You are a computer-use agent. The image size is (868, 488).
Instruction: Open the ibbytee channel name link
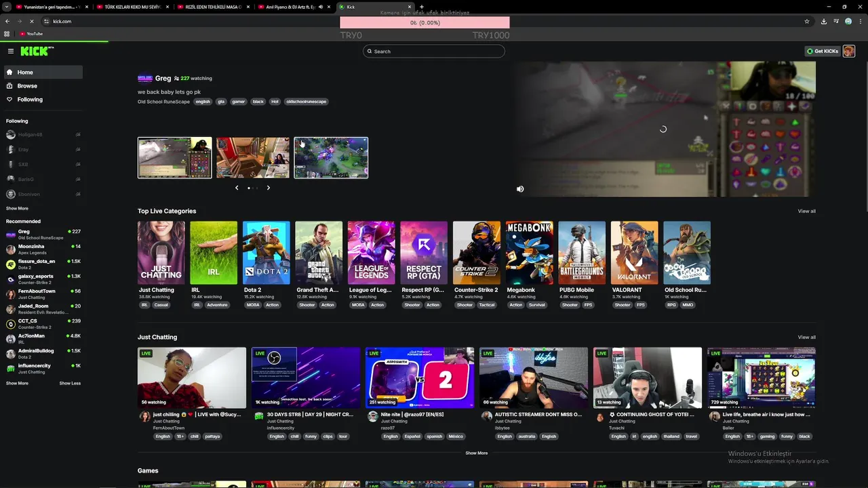click(502, 428)
